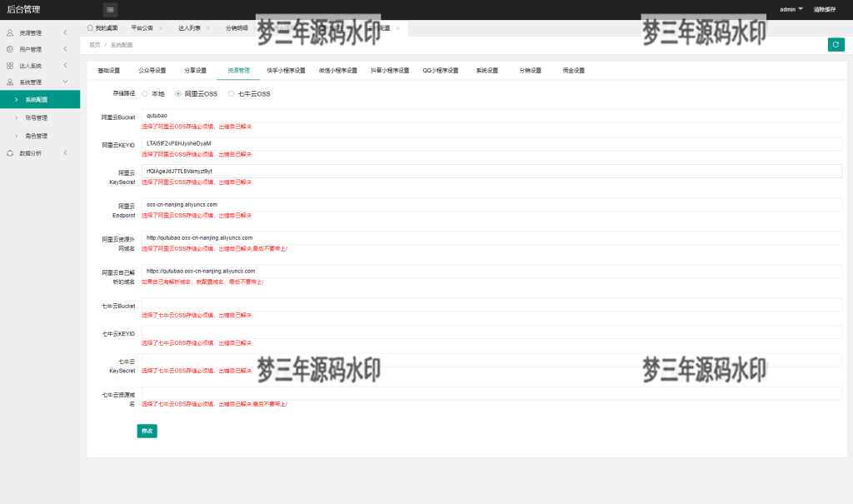
Task: Click the green 修改 submit button
Action: (147, 431)
